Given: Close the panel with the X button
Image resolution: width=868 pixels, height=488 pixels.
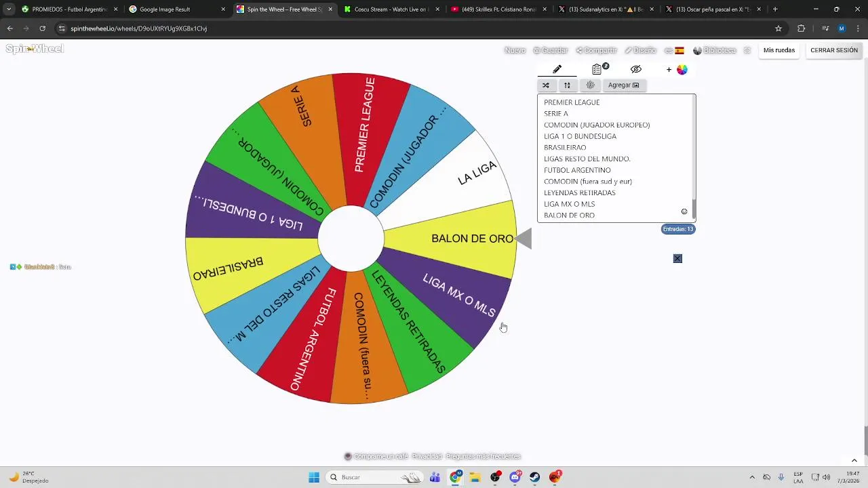Looking at the screenshot, I should point(677,258).
